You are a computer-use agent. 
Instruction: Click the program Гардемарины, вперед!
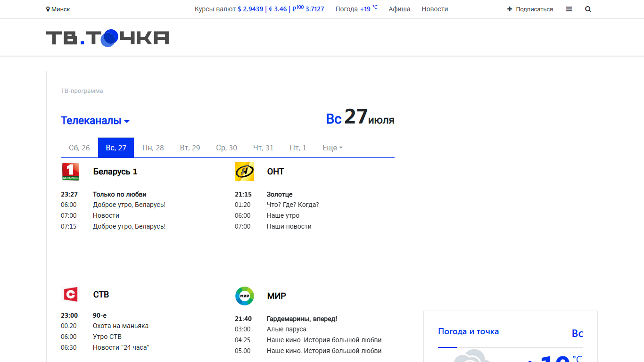(x=302, y=319)
